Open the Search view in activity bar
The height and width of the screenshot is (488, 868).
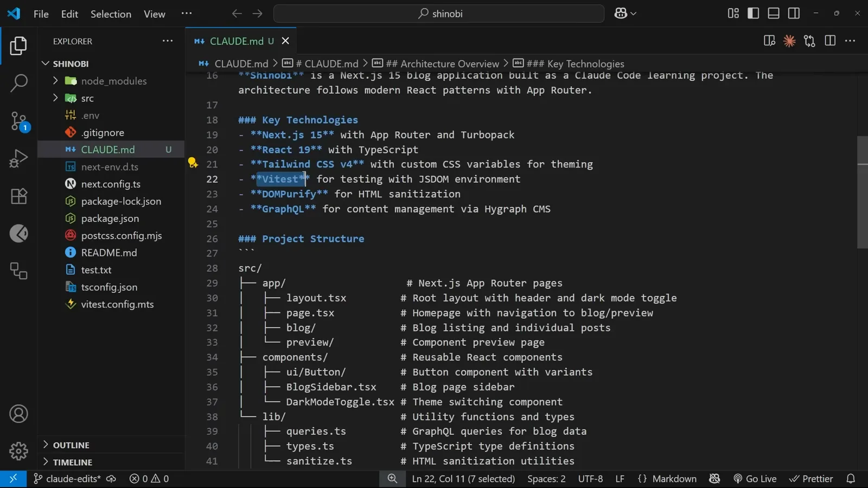18,83
